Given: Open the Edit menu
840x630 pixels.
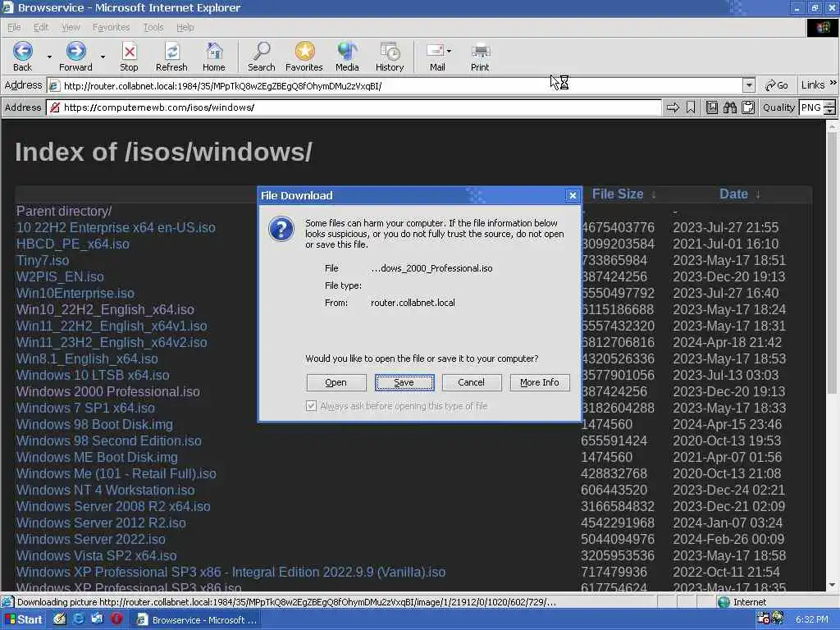Looking at the screenshot, I should 41,27.
